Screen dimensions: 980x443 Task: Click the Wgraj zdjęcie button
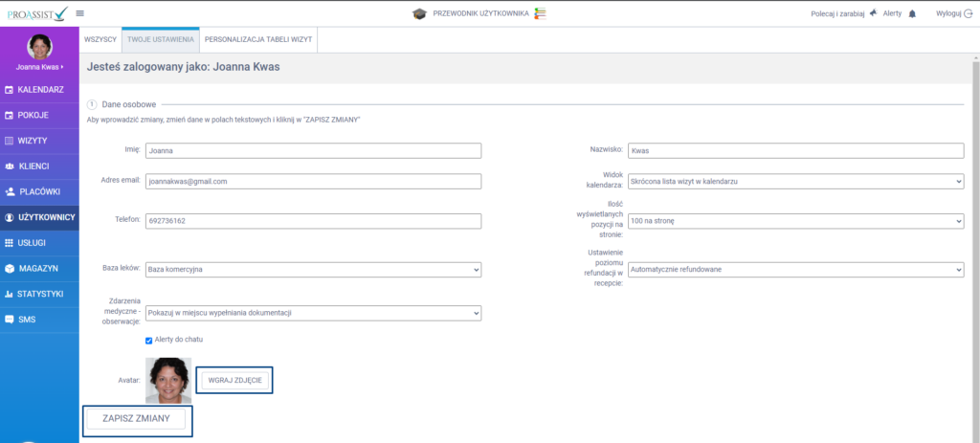point(234,380)
